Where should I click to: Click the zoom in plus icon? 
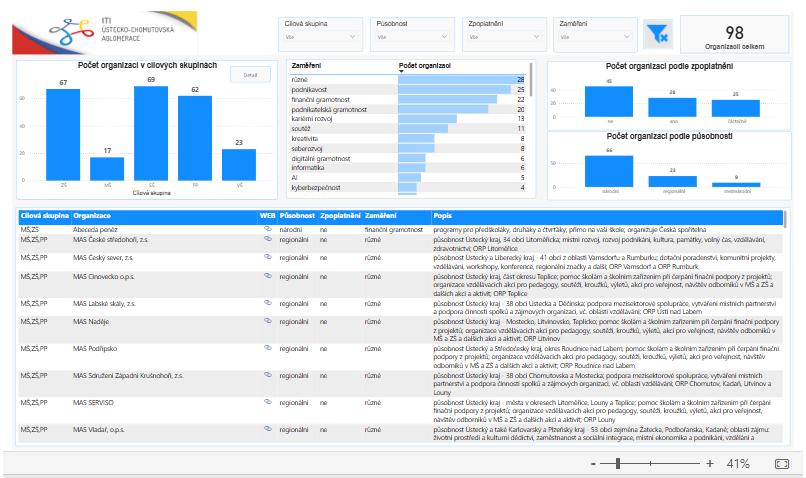(x=710, y=464)
